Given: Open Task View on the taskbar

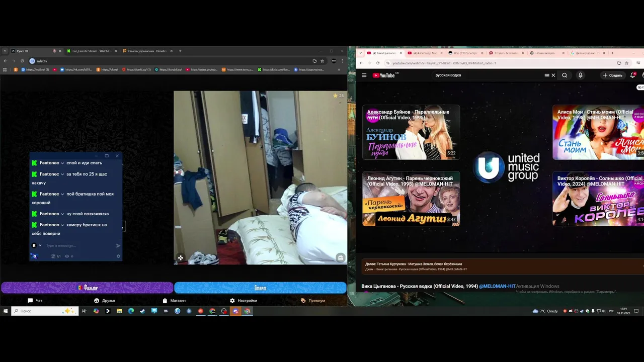Looking at the screenshot, I should point(84,311).
